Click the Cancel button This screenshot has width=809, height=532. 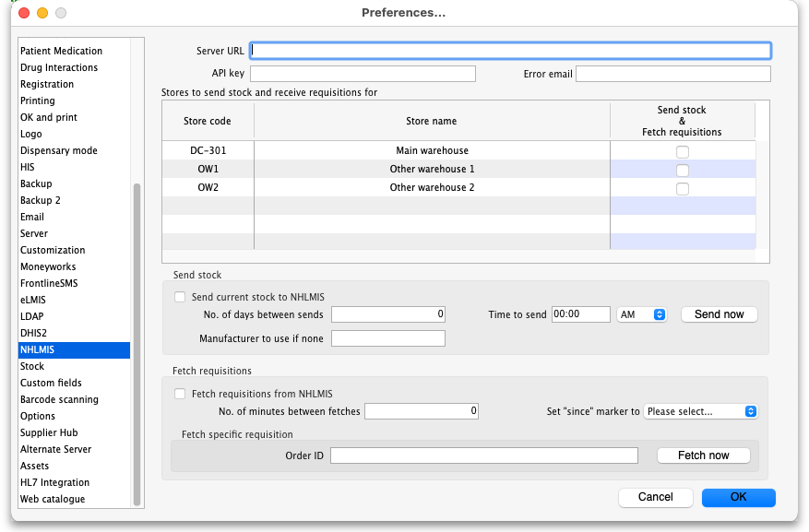click(x=655, y=497)
